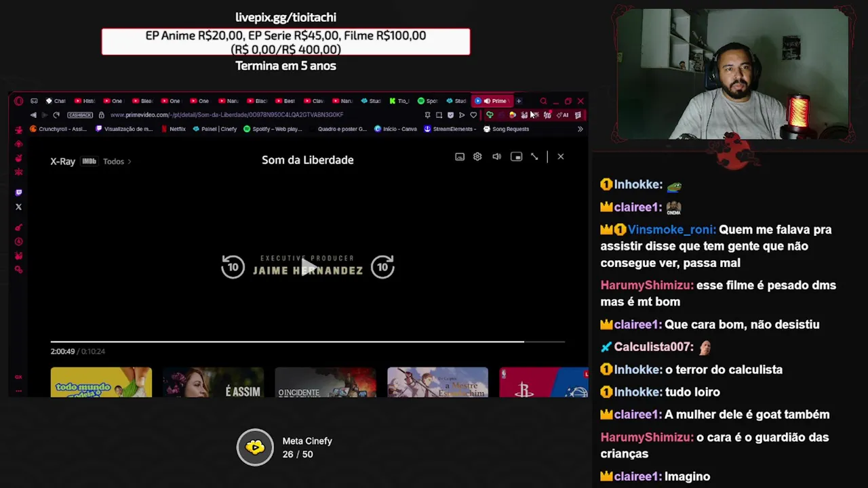Reload the Prime Video page

tap(56, 115)
